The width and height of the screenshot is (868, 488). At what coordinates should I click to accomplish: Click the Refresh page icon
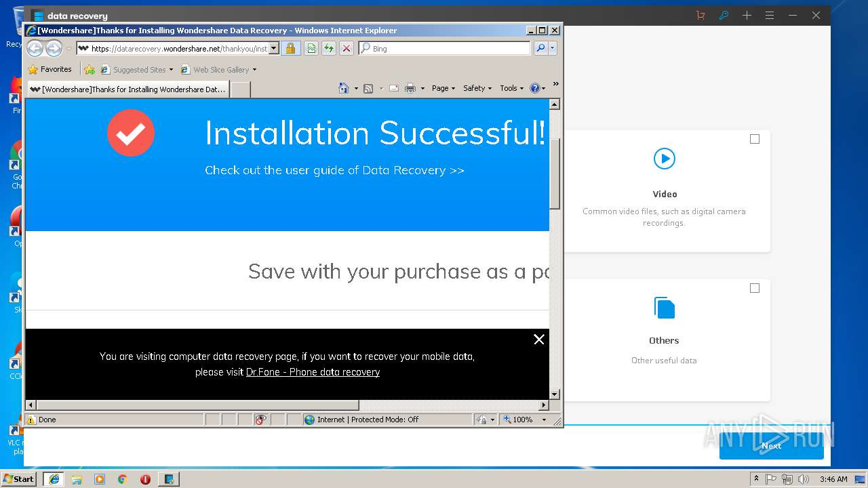pos(329,48)
